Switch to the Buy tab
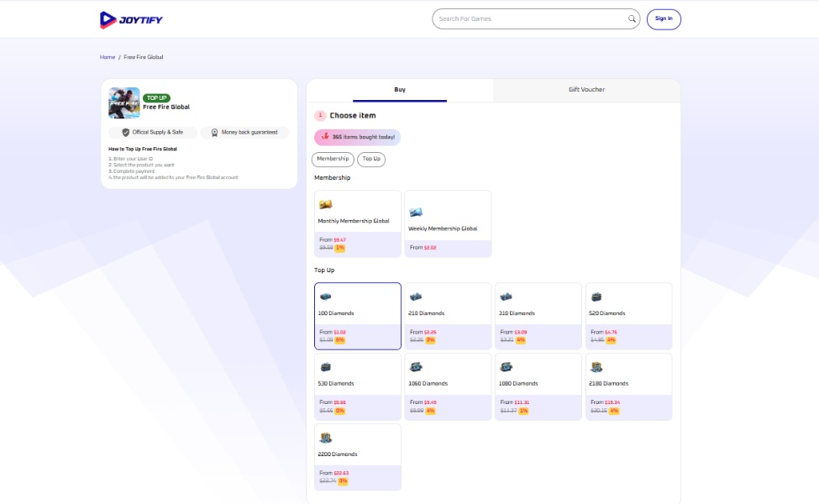 (x=400, y=90)
